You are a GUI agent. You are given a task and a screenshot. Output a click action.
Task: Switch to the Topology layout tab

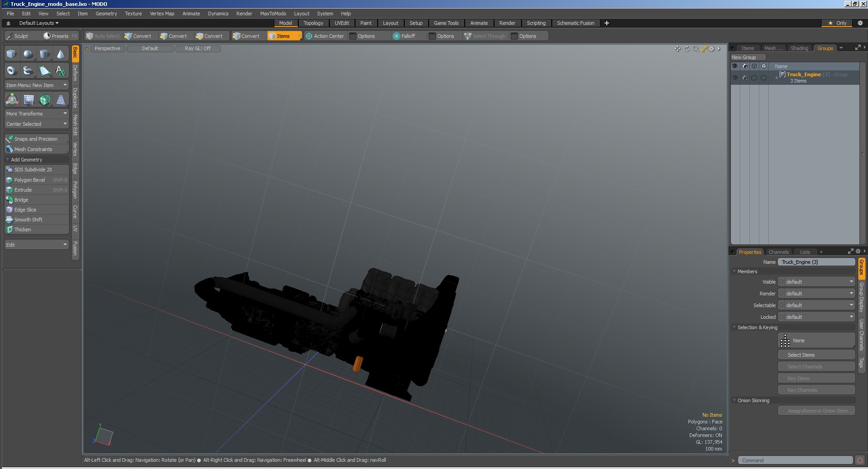pyautogui.click(x=313, y=23)
